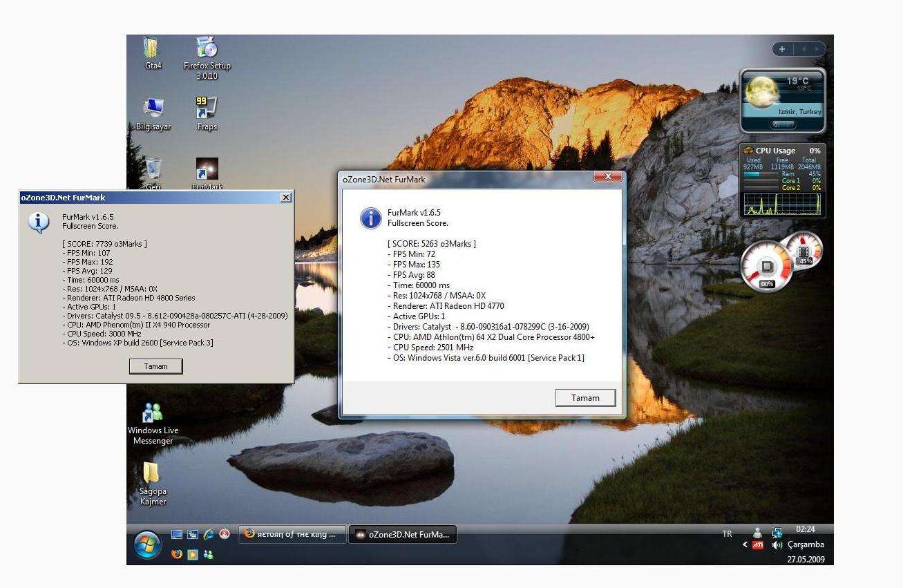Screen dimensions: 903x588
Task: Open the TR language bar indicator
Action: coord(727,534)
